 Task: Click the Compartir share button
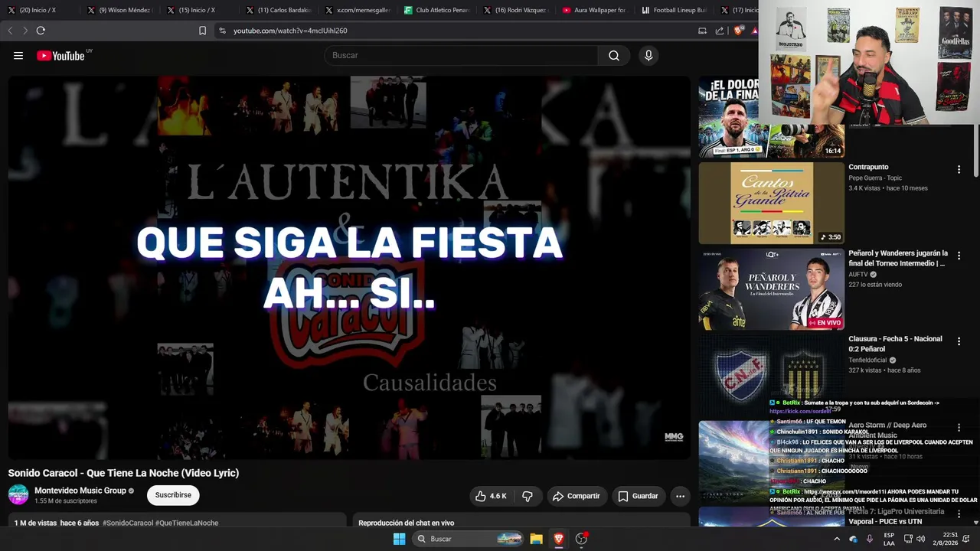tap(576, 496)
